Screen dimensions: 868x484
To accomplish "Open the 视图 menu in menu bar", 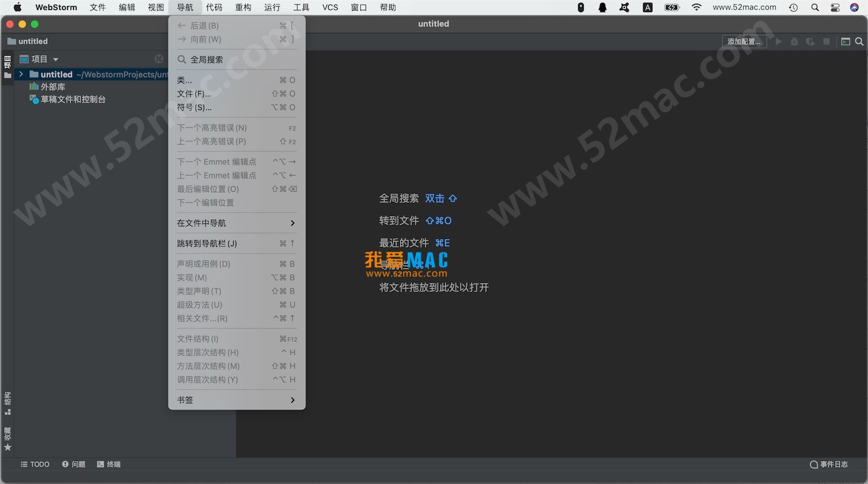I will click(x=156, y=7).
